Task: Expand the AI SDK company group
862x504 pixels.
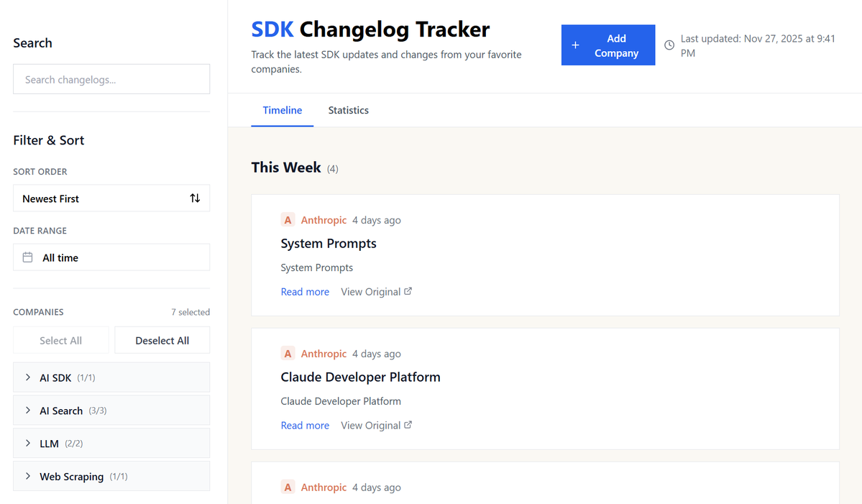Action: (x=111, y=377)
